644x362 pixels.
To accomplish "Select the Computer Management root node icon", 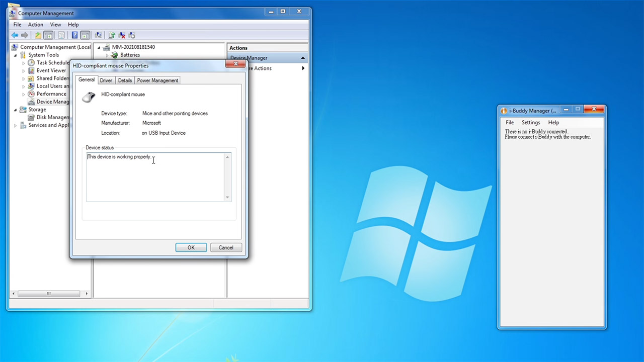I will click(x=15, y=47).
